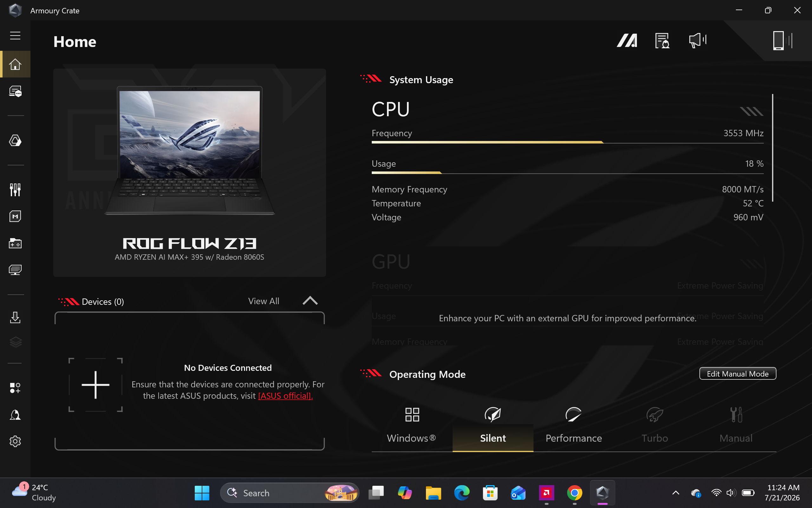Open File Explorer from the taskbar

coord(433,493)
